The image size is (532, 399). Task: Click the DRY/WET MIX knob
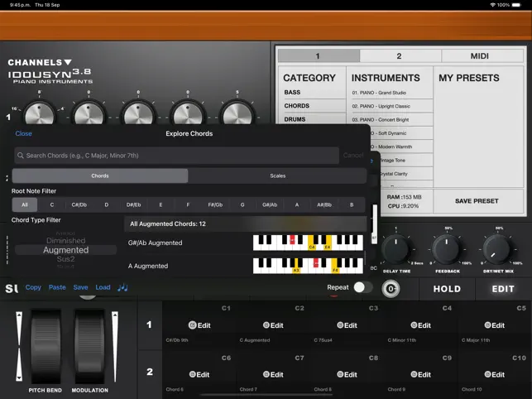497,249
